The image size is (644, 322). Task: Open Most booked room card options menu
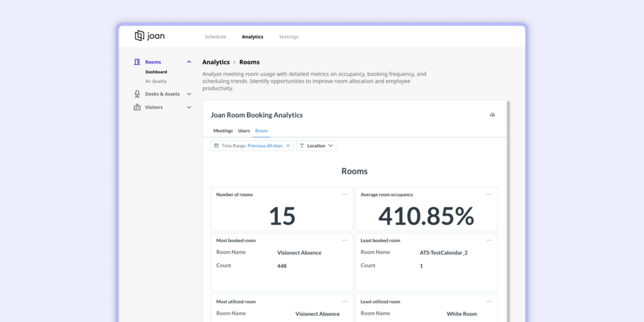[345, 240]
